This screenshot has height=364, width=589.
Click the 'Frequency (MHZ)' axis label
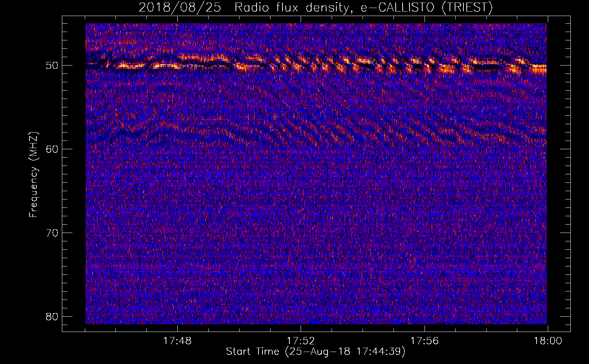click(x=33, y=175)
